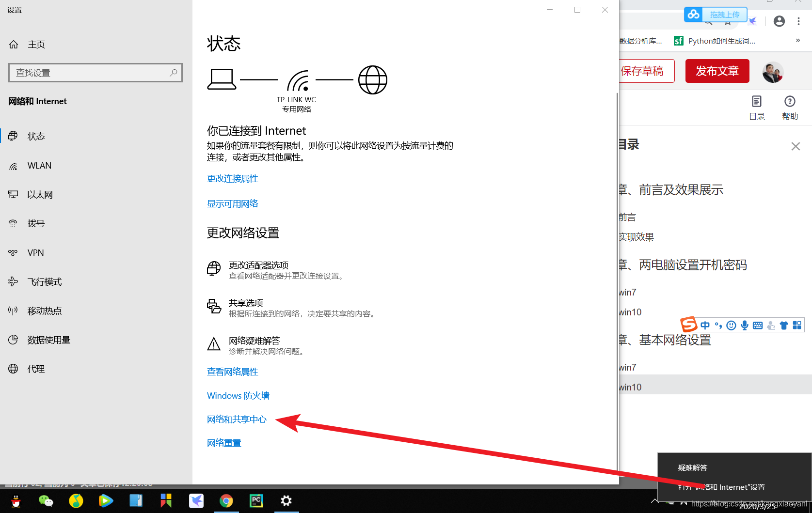Click Sogou soft keyboard icon
The height and width of the screenshot is (513, 812).
click(758, 326)
